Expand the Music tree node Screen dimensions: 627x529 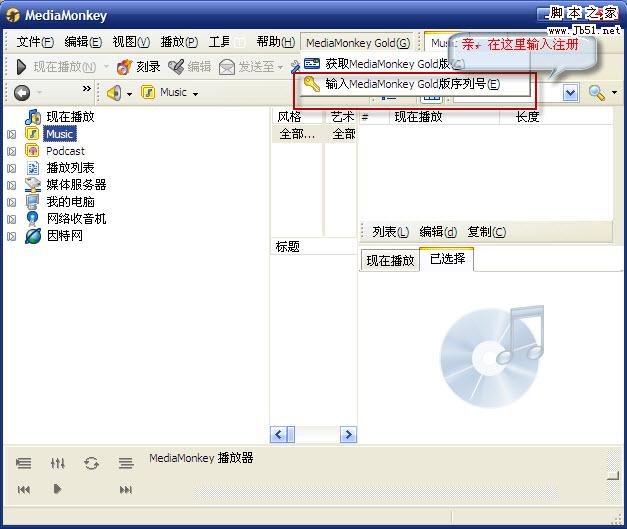(x=12, y=134)
